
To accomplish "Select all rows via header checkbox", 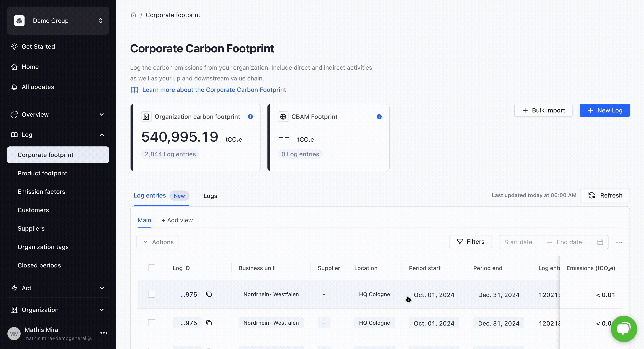I will [x=152, y=268].
